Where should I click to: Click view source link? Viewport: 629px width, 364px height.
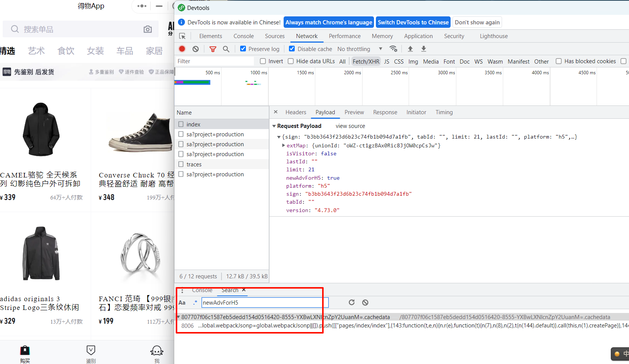(350, 126)
